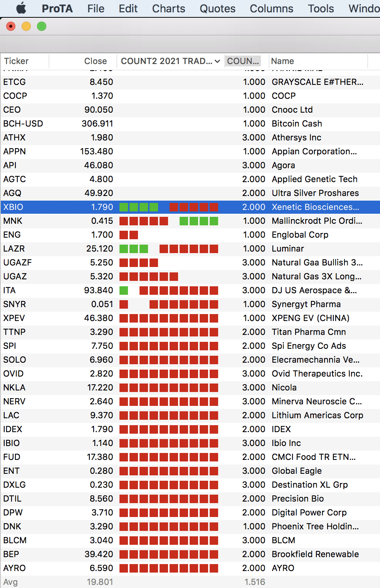Click the Synergyt Pharma name cell
The image size is (380, 588).
pos(306,304)
